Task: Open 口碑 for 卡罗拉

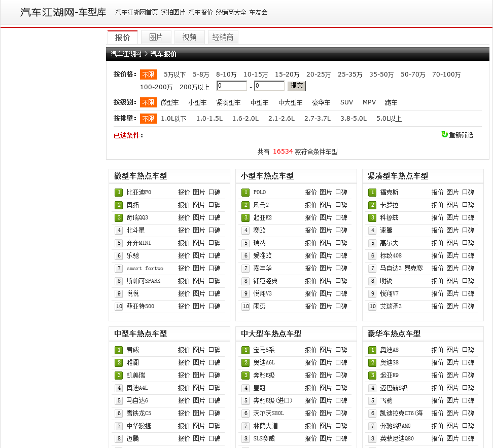Action: (x=468, y=205)
